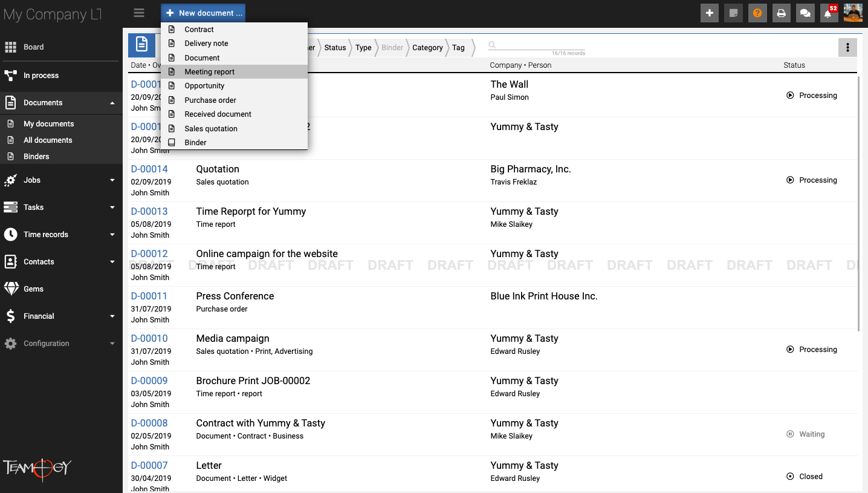The image size is (868, 493).
Task: Click the New document button
Action: tap(203, 13)
